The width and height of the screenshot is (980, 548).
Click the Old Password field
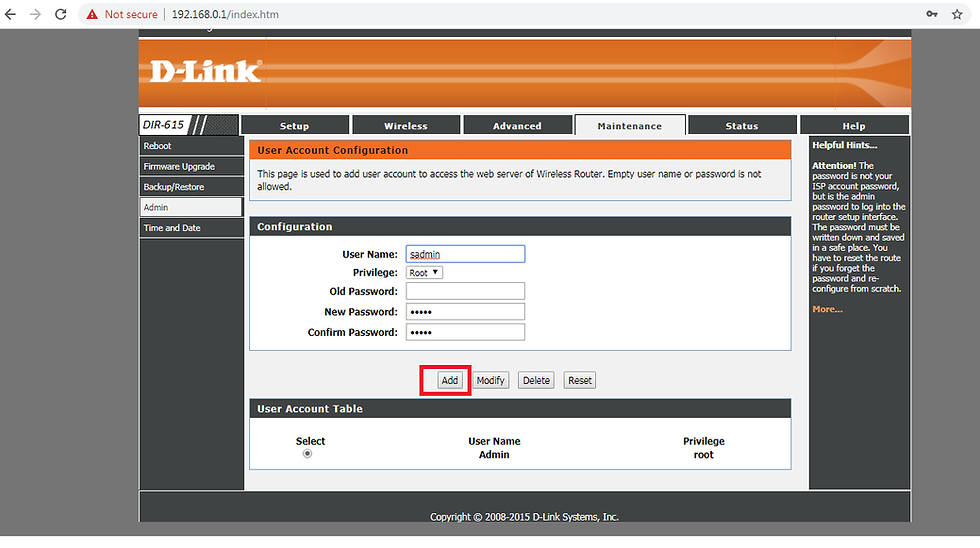pos(465,291)
